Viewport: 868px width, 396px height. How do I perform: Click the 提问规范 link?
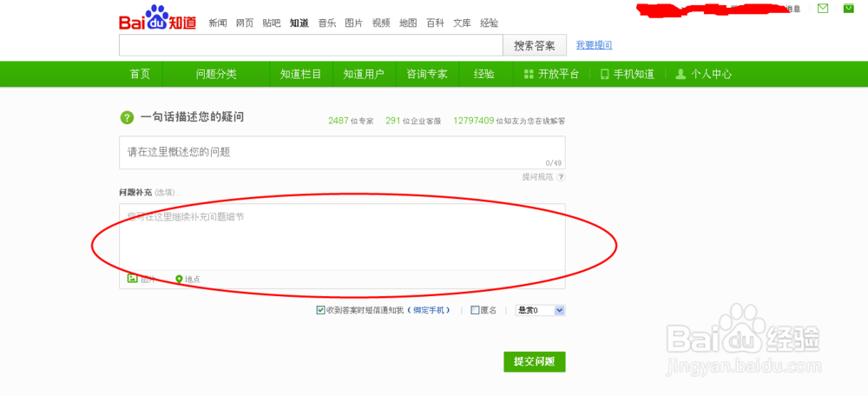click(537, 177)
